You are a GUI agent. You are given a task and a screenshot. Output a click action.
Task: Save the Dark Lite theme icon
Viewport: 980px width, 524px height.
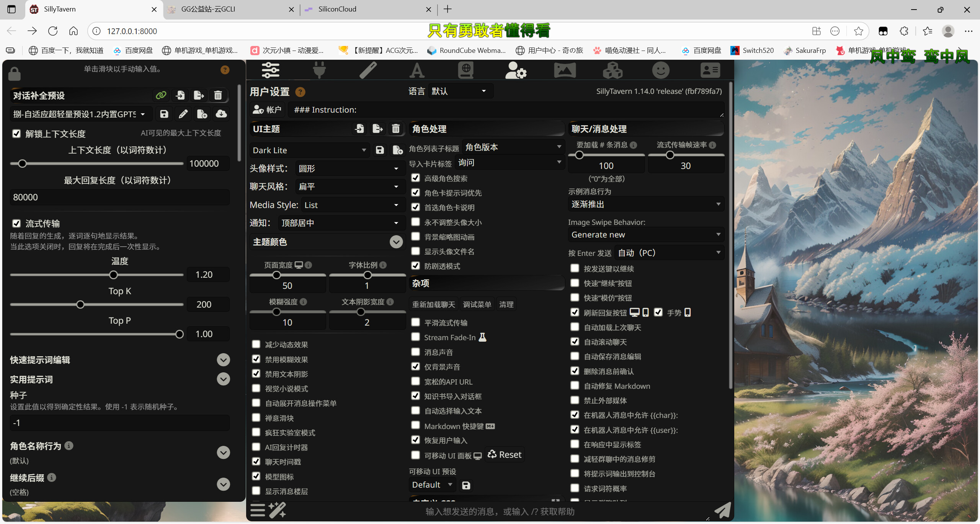380,150
